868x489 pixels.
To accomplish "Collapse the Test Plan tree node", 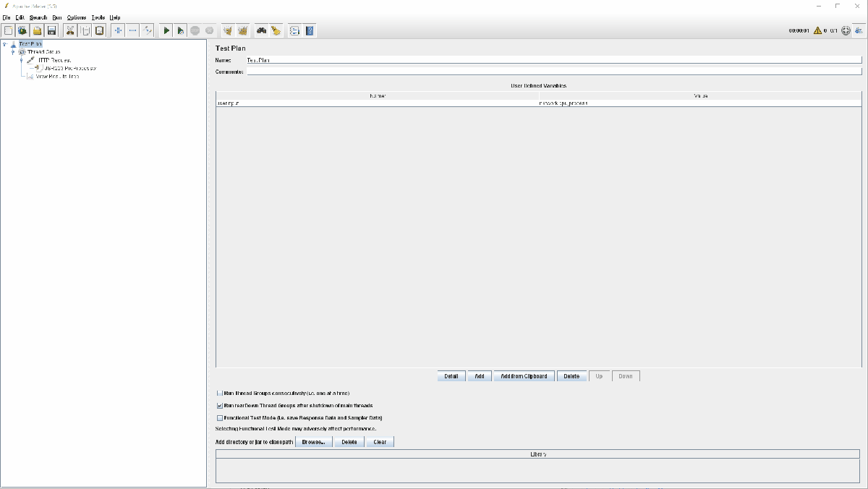I will click(4, 44).
